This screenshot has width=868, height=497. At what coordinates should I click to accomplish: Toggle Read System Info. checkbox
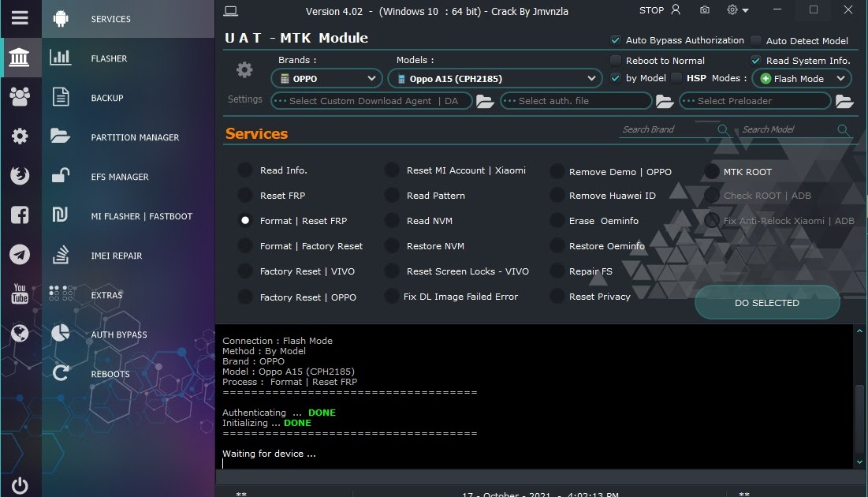pos(755,60)
